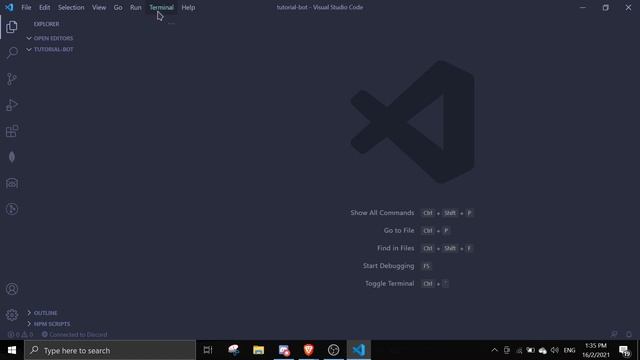Open the OBS Studio taskbar icon
640x360 pixels.
click(x=333, y=350)
